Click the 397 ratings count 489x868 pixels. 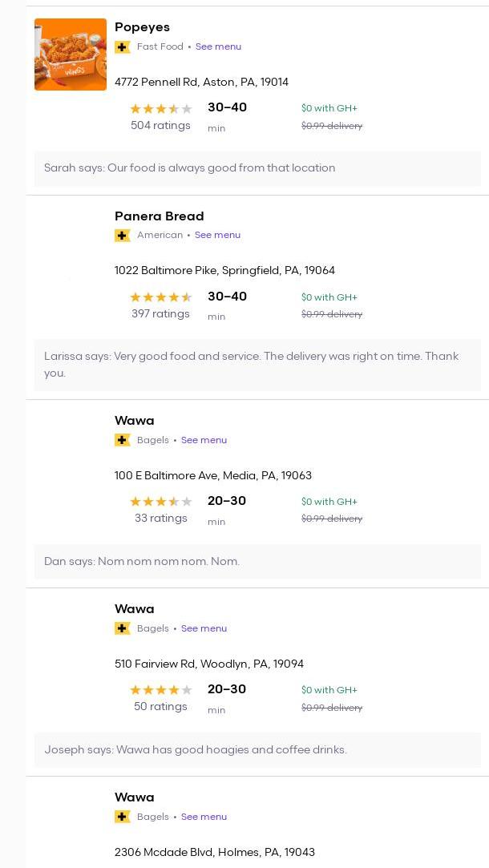(160, 313)
